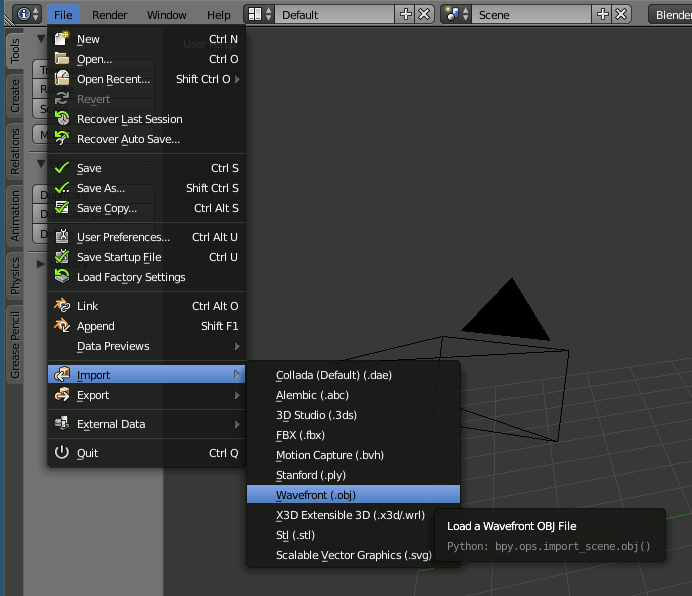Choose 3D Studio (.3ds) import
Screen dimensions: 692x596
pyautogui.click(x=353, y=415)
